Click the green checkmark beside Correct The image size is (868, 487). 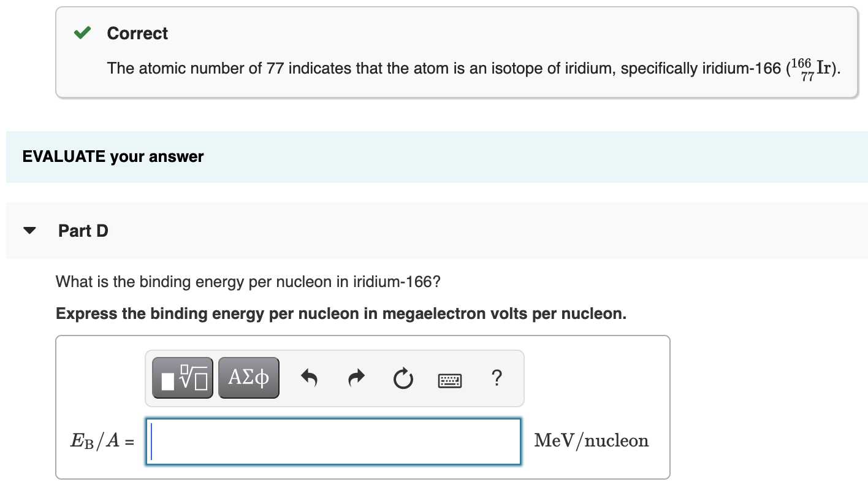coord(82,33)
